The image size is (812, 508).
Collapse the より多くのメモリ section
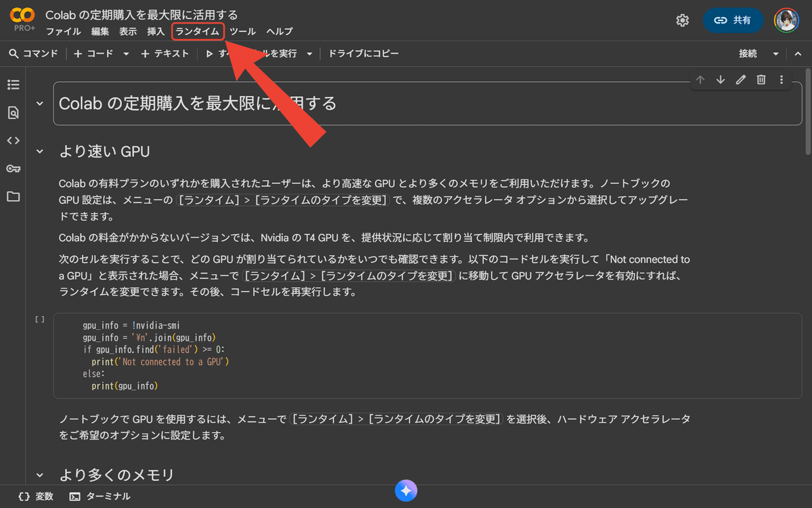[x=40, y=475]
